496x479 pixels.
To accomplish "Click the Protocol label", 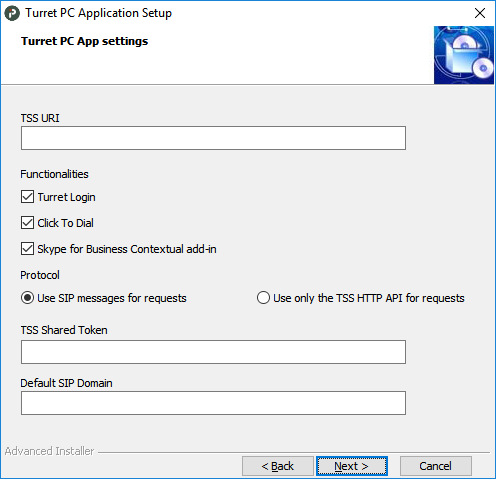I will [40, 275].
